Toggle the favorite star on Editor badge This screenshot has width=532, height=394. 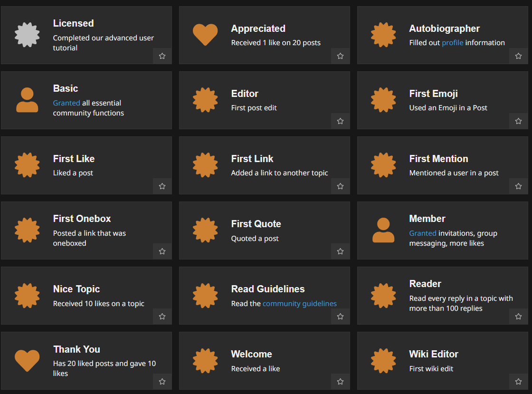click(x=340, y=121)
